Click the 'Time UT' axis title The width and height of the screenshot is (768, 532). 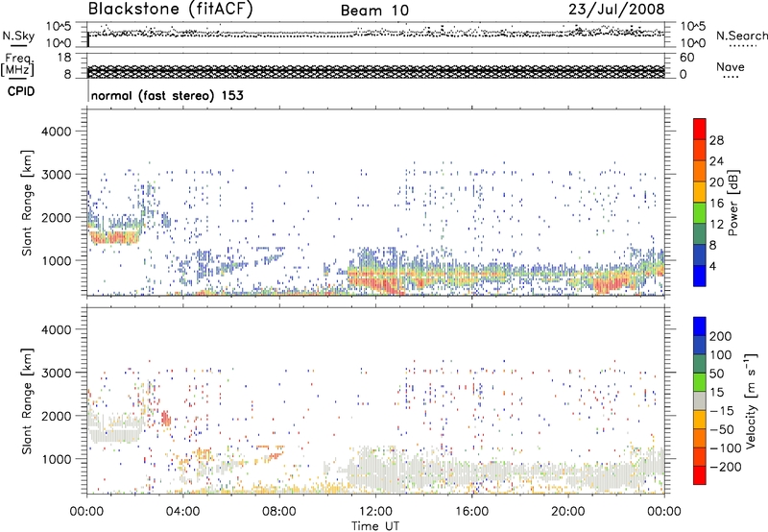pos(375,526)
